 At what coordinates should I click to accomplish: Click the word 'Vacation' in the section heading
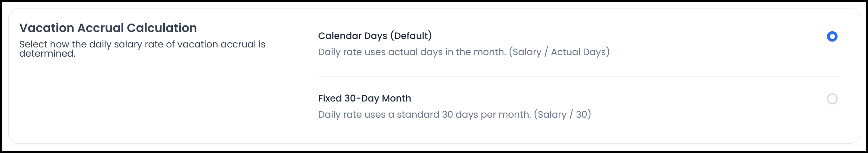[47, 28]
